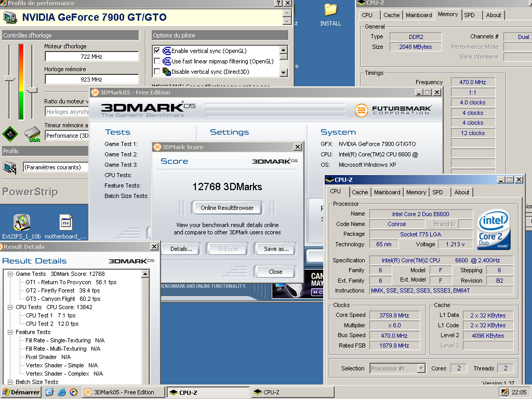Click the 3DMark05 - Free Edition taskbar button

coord(124,392)
